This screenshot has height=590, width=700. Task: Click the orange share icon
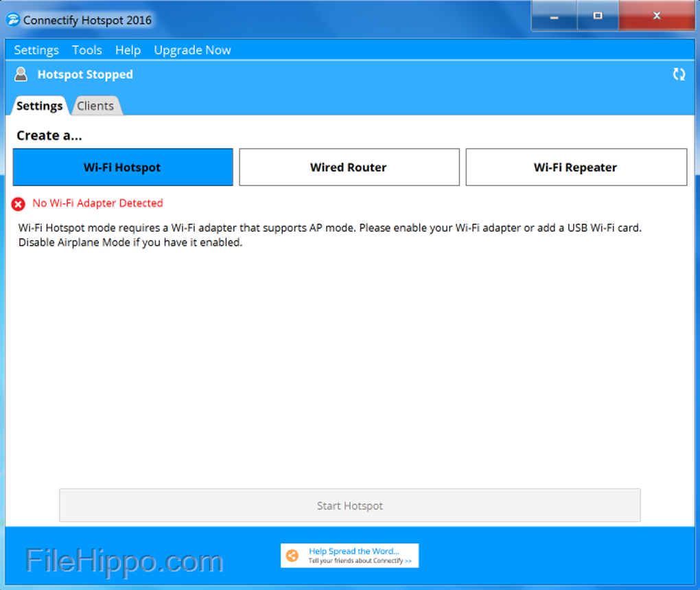click(x=292, y=556)
